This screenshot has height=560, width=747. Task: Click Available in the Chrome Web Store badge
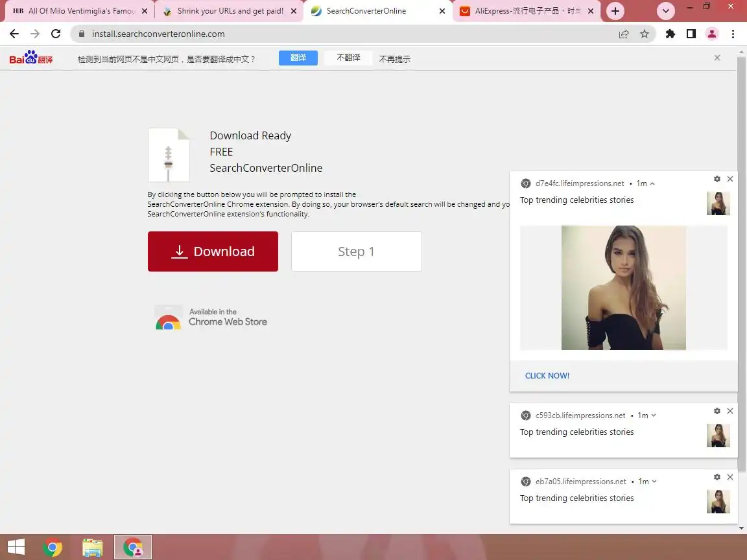(211, 318)
